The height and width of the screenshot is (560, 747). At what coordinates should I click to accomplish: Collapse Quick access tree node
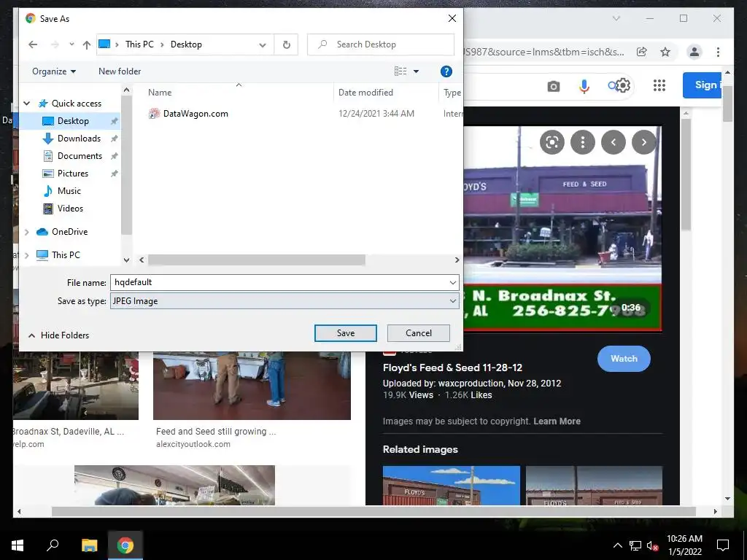[27, 104]
